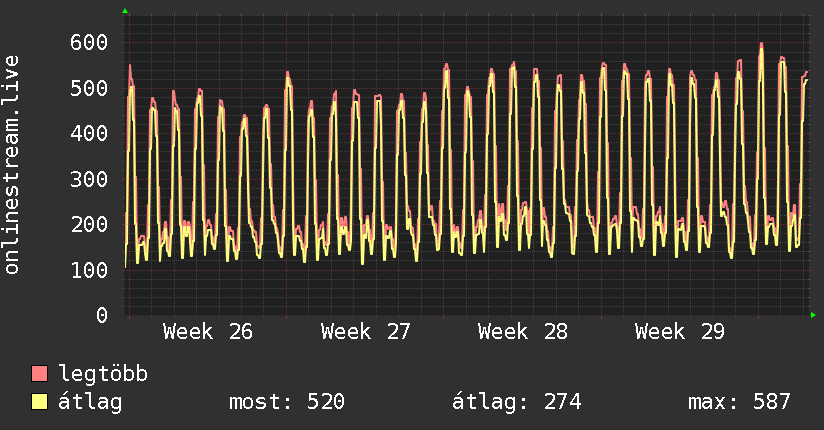The height and width of the screenshot is (430, 824).
Task: Click the Week 26 axis label
Action: click(208, 332)
